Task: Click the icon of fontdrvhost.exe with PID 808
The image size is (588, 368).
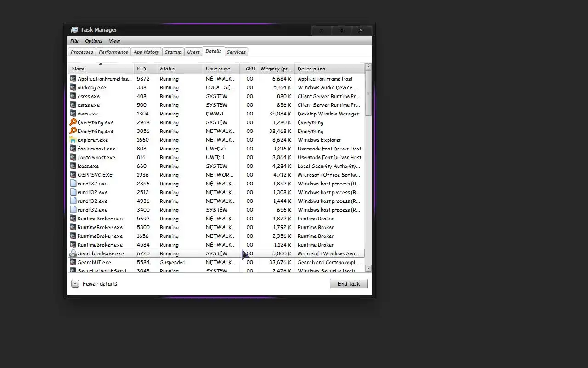Action: click(x=73, y=149)
